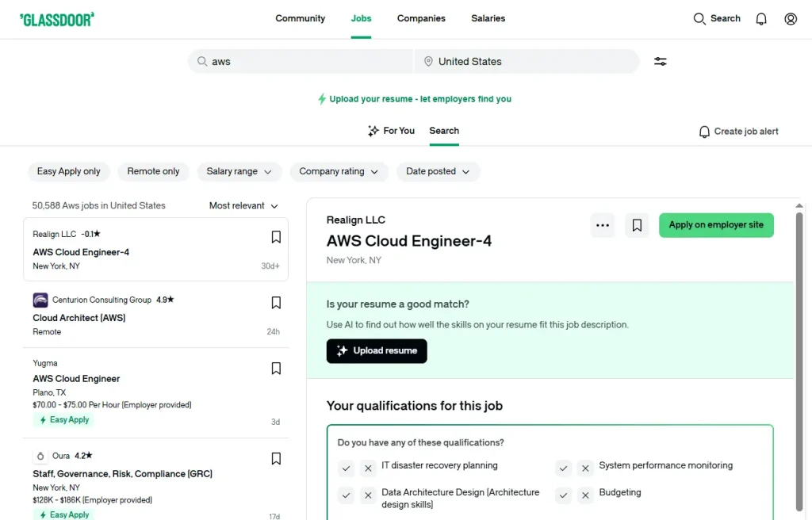Click the United States location field
This screenshot has height=520, width=812.
527,61
